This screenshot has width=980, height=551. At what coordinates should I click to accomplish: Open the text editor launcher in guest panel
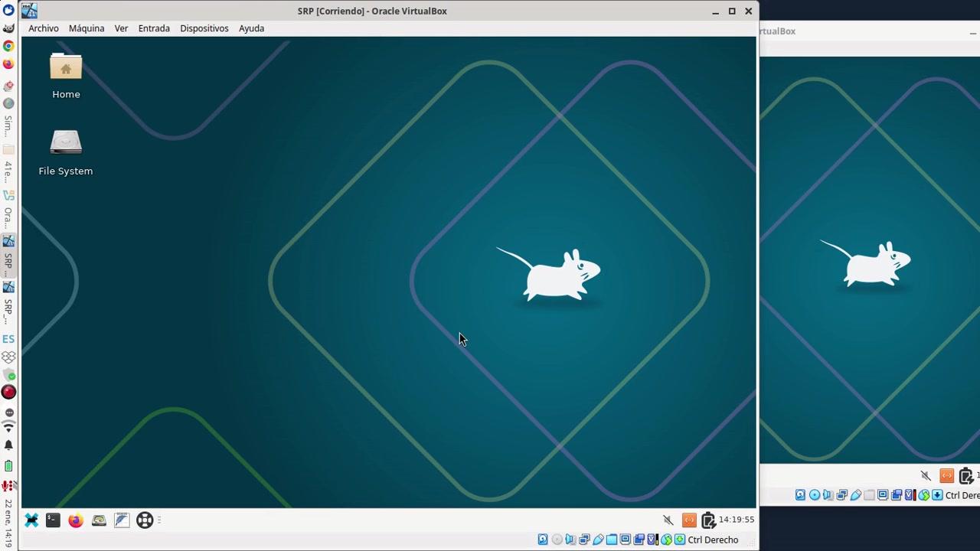(122, 520)
